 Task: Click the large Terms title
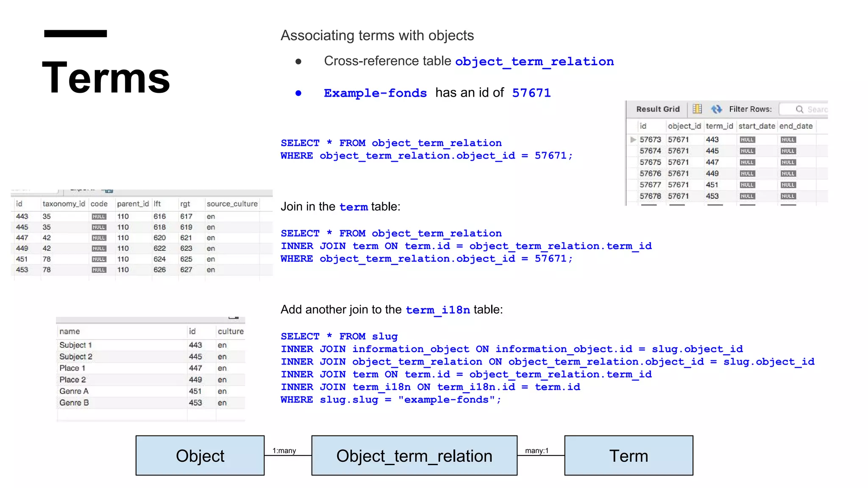[x=106, y=78]
